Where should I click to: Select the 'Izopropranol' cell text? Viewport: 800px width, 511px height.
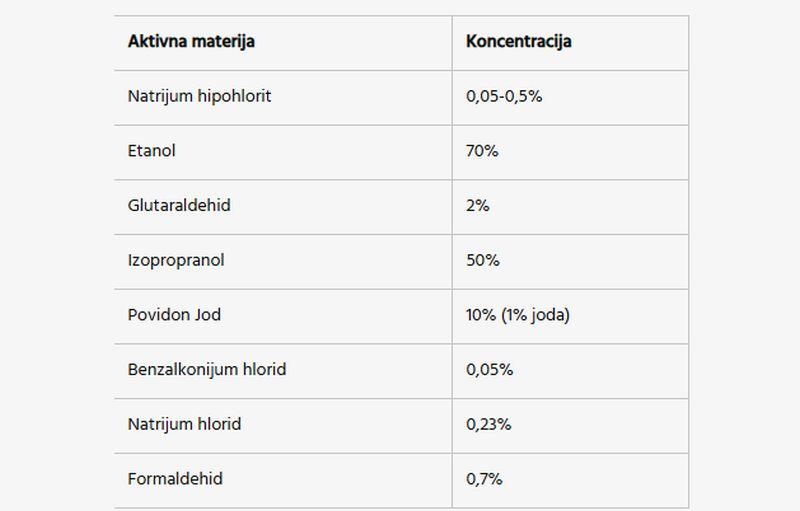pyautogui.click(x=176, y=260)
